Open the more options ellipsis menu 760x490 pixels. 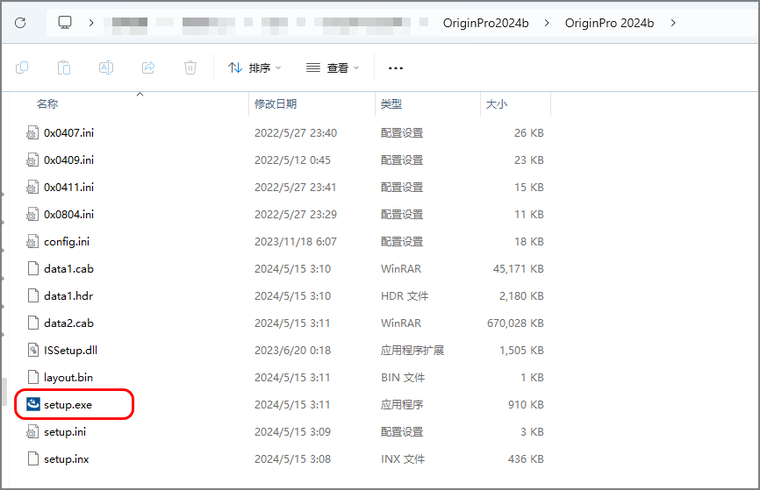pos(396,68)
